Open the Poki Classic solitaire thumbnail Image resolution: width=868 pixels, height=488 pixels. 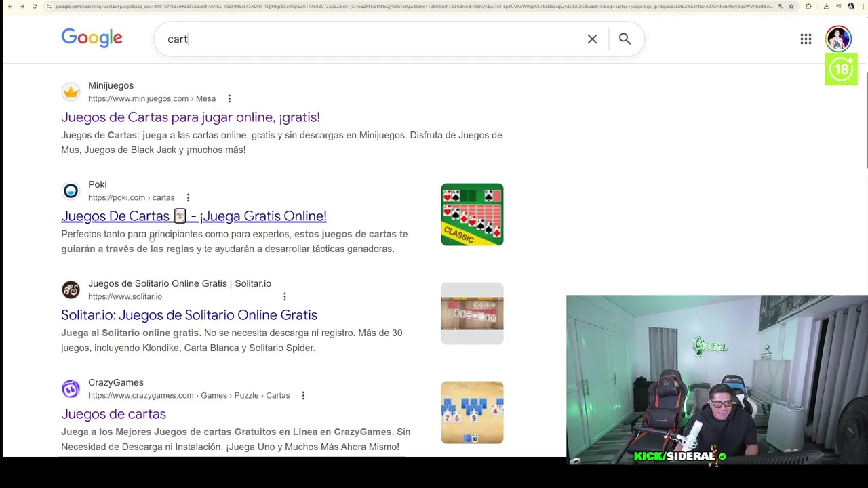pos(472,214)
